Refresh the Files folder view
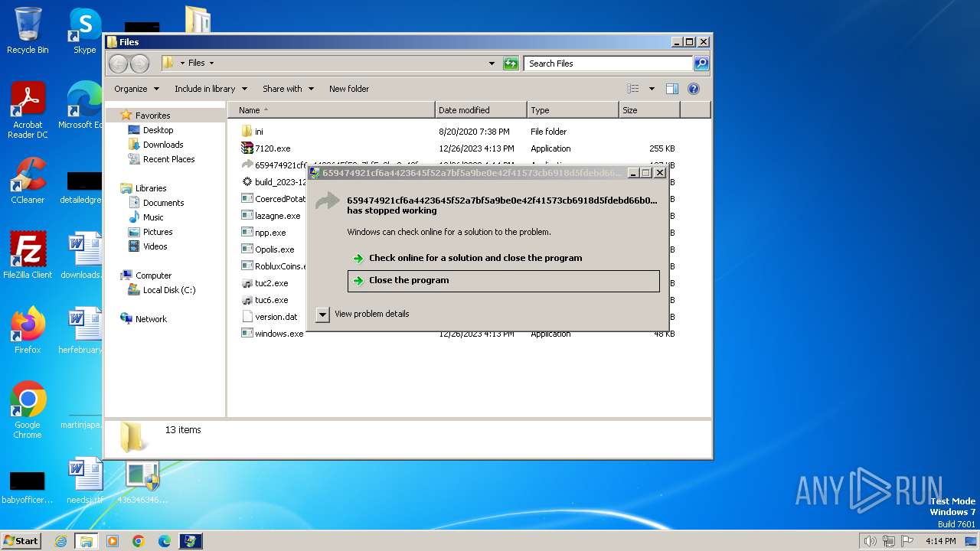This screenshot has height=551, width=980. point(511,64)
